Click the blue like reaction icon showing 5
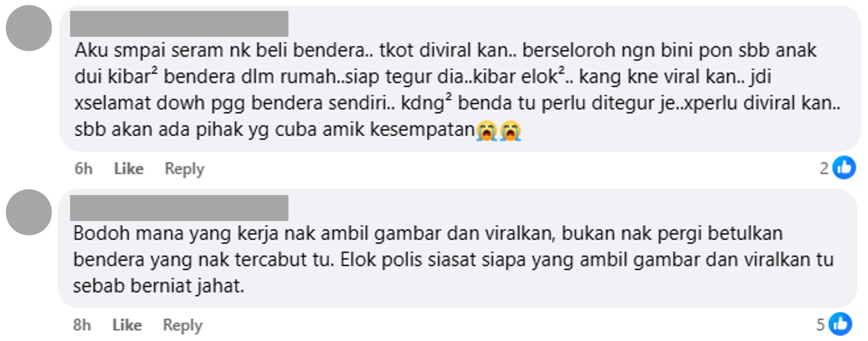 pos(841,324)
